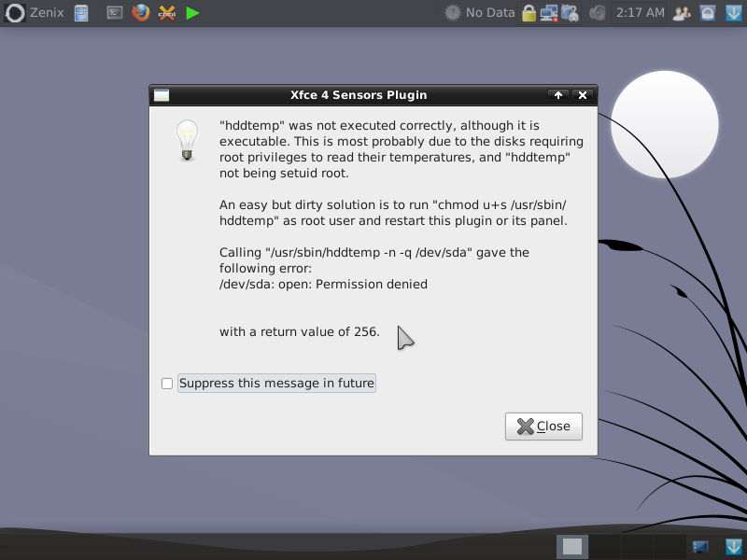
Task: Click the icon between the users and arrow icons
Action: [708, 13]
